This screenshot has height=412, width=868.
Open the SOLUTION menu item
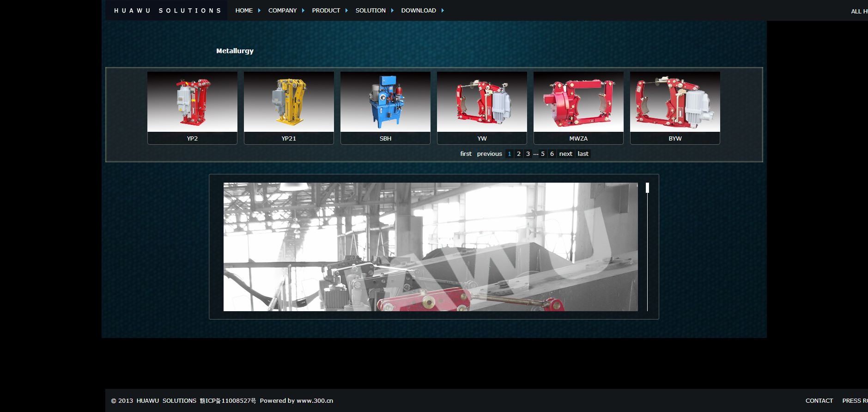click(x=370, y=10)
